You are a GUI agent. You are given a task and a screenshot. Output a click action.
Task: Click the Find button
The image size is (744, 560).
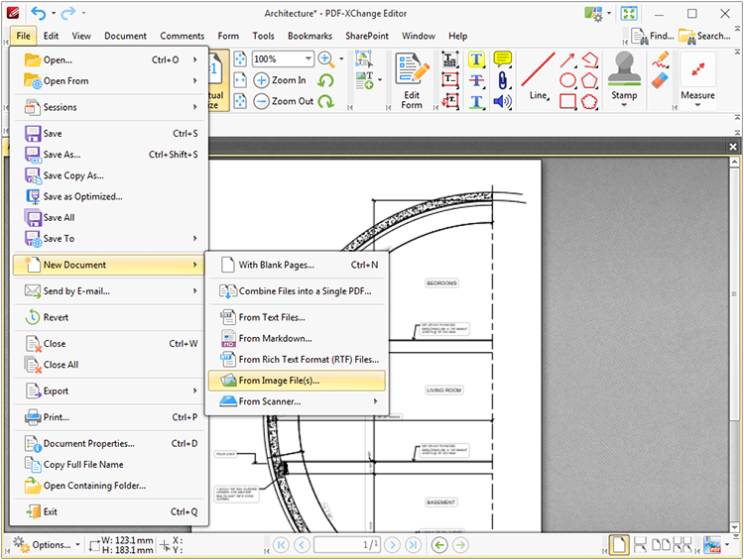652,36
